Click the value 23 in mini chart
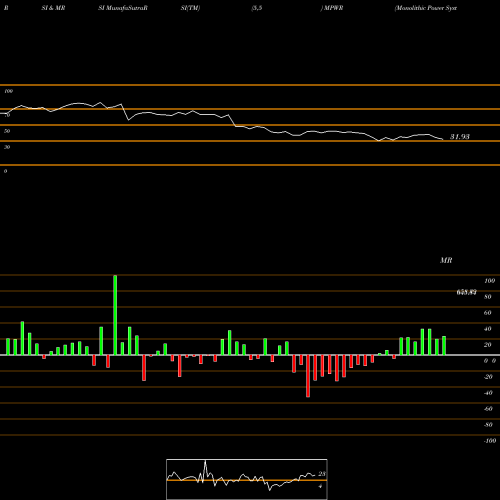500x500 pixels. 322,474
